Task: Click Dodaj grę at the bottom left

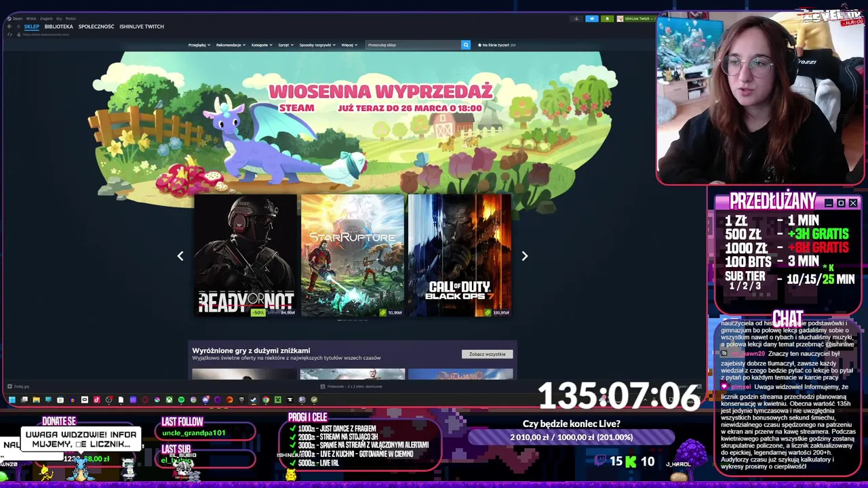Action: click(x=19, y=386)
